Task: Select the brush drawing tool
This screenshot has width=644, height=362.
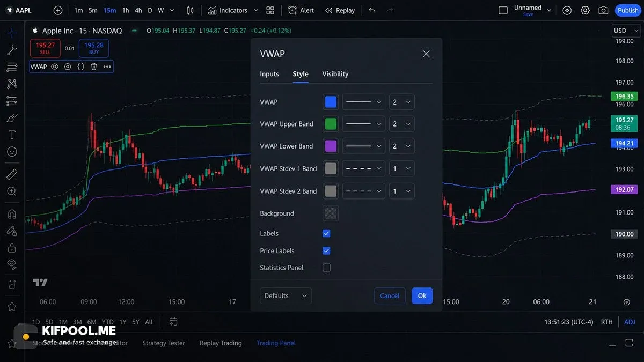Action: (x=12, y=118)
